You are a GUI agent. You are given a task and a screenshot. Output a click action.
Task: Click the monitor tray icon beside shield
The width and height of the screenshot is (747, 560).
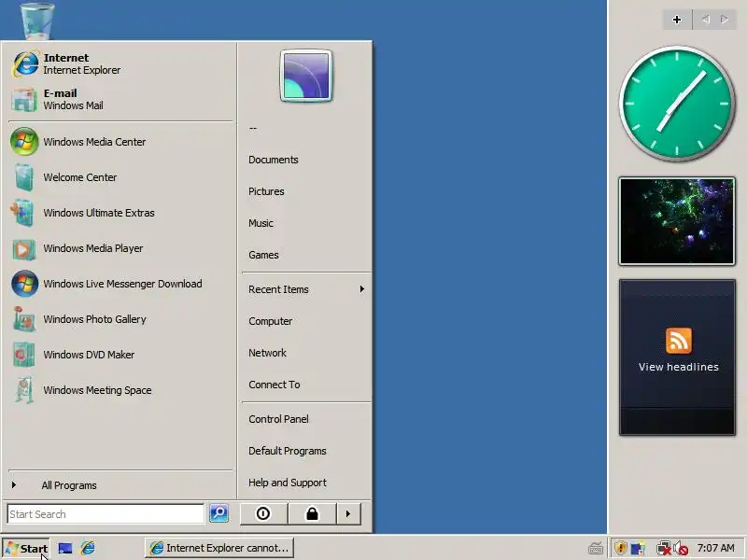tap(638, 549)
